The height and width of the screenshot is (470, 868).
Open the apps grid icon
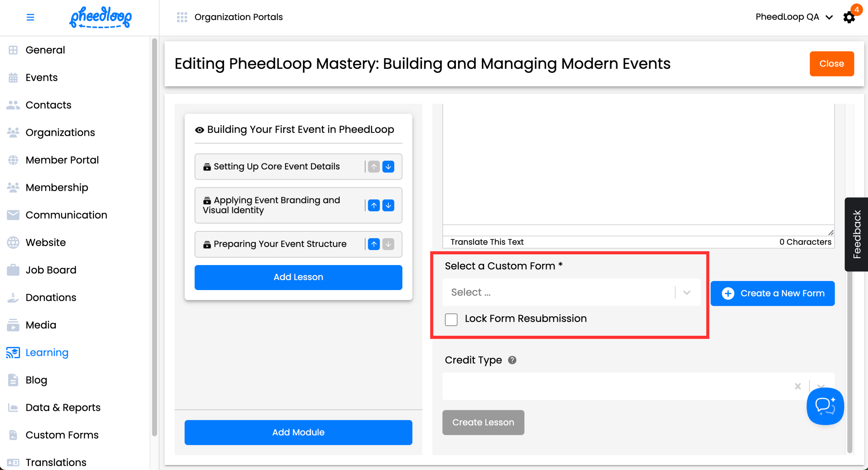[182, 17]
